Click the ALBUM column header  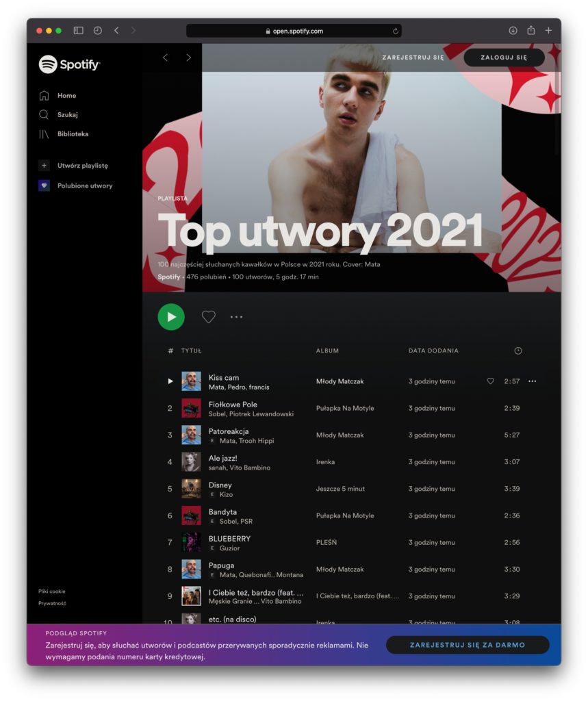pyautogui.click(x=327, y=351)
